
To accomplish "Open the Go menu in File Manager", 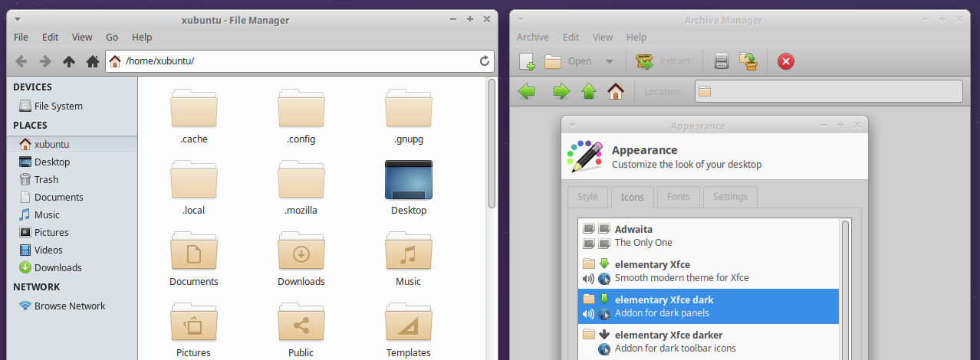I will (112, 37).
